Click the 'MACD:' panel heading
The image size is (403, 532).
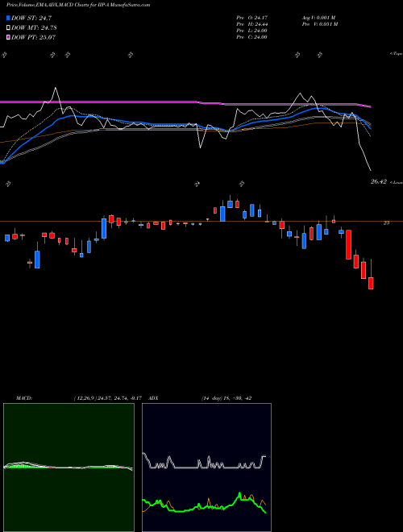[x=23, y=398]
